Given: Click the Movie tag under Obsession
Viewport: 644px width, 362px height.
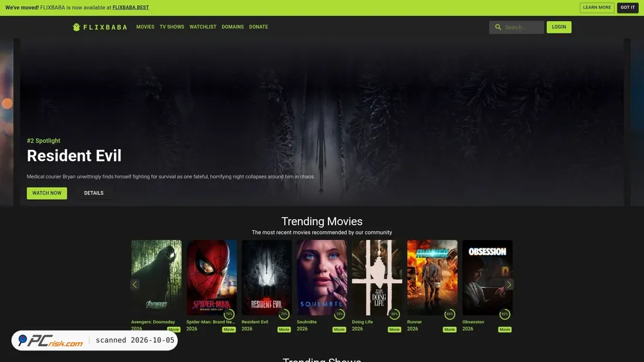Looking at the screenshot, I should 505,329.
